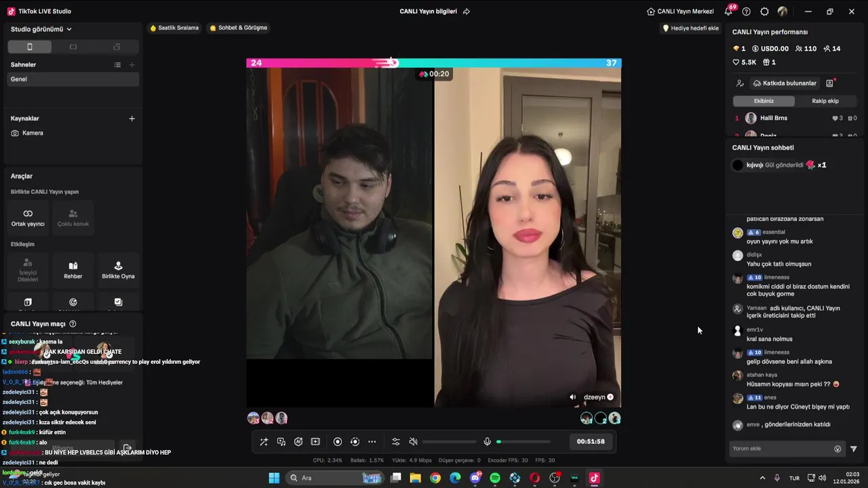Open Spotify from the taskbar
The image size is (868, 488).
tap(495, 478)
